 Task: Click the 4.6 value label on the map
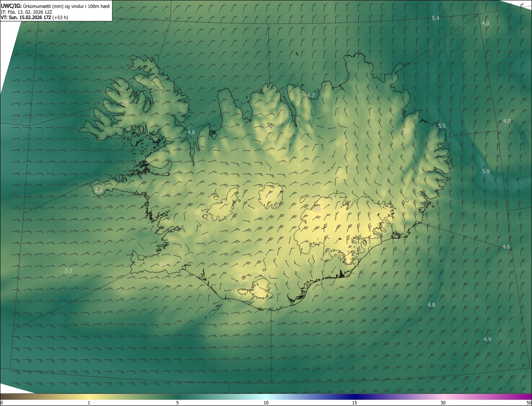(x=506, y=247)
